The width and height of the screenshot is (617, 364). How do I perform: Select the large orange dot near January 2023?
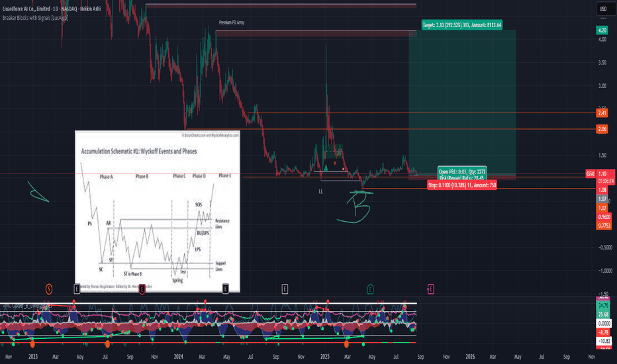click(32, 344)
